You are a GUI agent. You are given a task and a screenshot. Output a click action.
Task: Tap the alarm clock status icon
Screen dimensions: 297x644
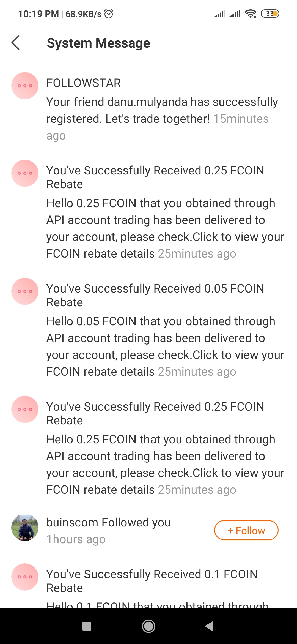coord(109,13)
